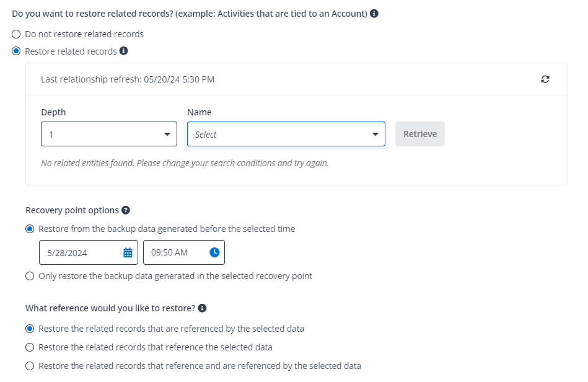Select 'Only restore the backup data generated' option
The image size is (588, 382).
[30, 276]
